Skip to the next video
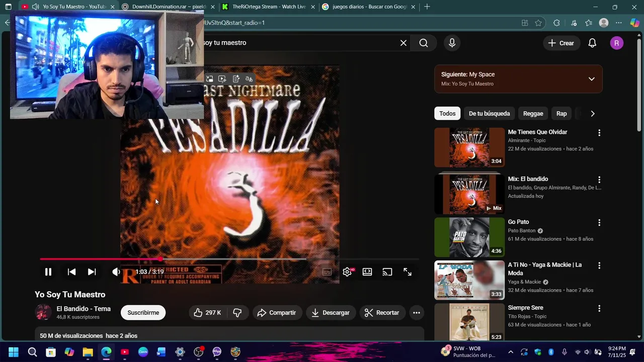This screenshot has height=362, width=644. click(x=92, y=272)
